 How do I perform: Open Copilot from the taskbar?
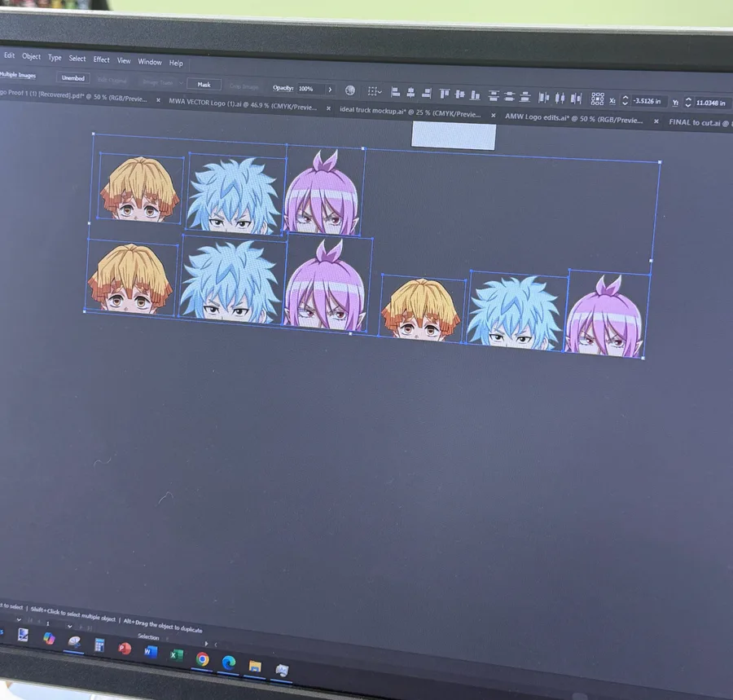tap(49, 638)
